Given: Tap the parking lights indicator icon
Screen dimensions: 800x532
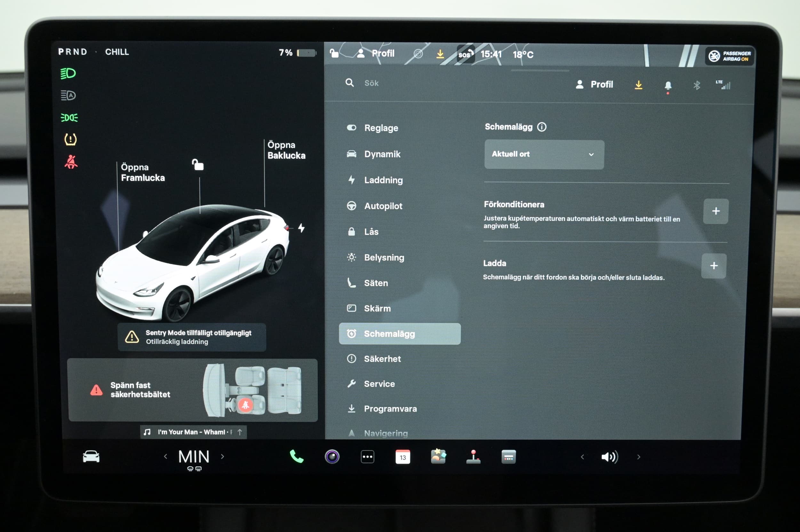Looking at the screenshot, I should coord(69,117).
